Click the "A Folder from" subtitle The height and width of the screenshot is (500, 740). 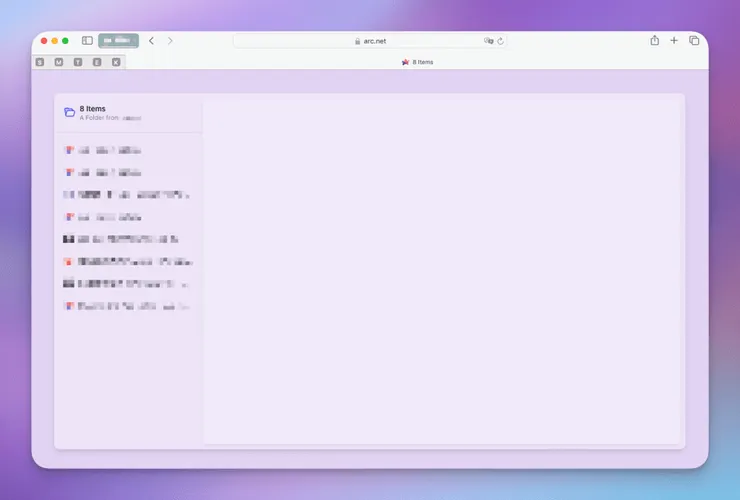99,118
